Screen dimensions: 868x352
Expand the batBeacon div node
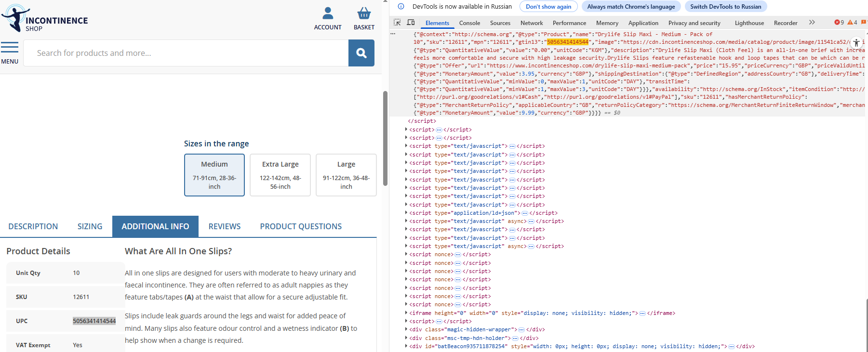(x=406, y=346)
